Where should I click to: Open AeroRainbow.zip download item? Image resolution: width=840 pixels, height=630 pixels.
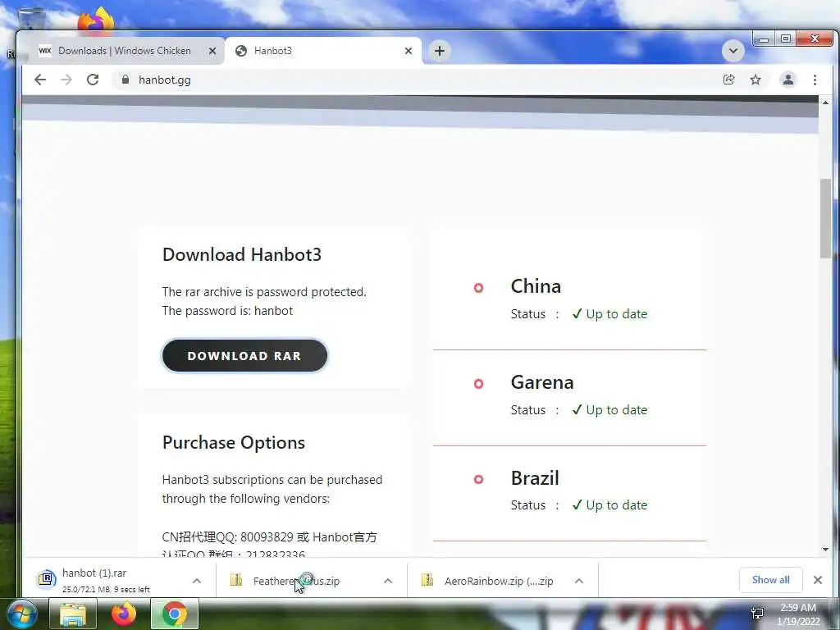click(491, 581)
